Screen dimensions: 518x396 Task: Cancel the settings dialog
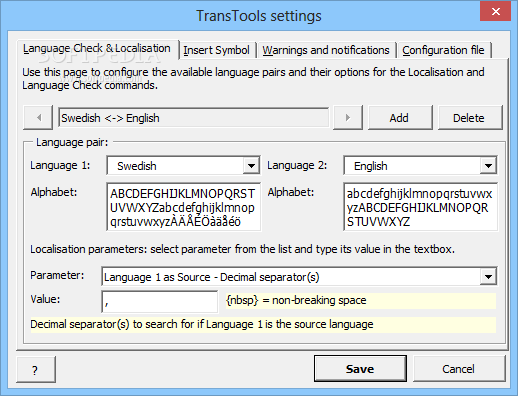(x=459, y=369)
